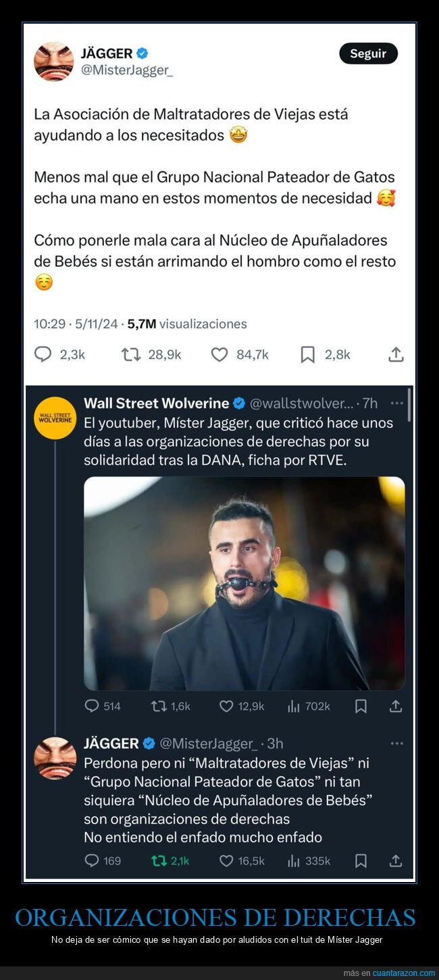The image size is (439, 980).
Task: Open more options on JÄGGER's reply
Action: tap(396, 743)
